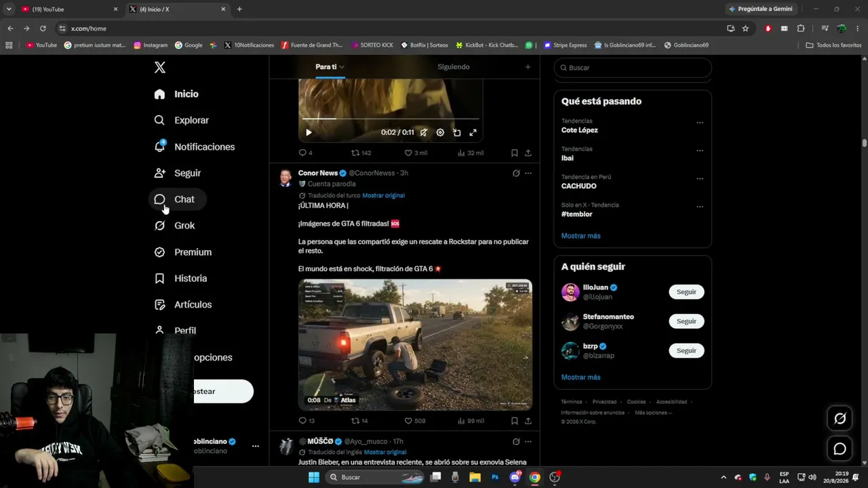This screenshot has height=488, width=868.
Task: Open Explorar in the sidebar
Action: (x=182, y=121)
